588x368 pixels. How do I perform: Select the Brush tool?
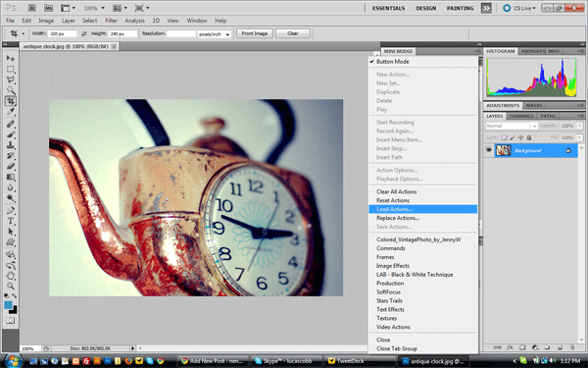click(11, 134)
